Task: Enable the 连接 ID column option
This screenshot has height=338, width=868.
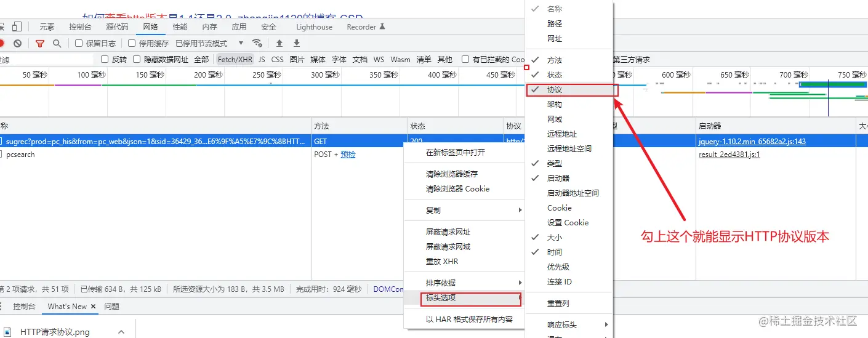Action: [x=569, y=281]
